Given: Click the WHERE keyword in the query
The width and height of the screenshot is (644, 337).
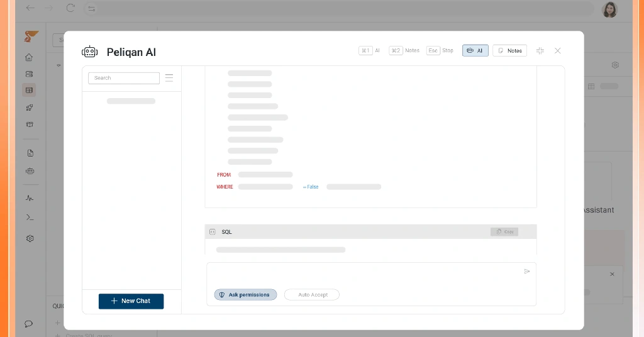Looking at the screenshot, I should [225, 187].
